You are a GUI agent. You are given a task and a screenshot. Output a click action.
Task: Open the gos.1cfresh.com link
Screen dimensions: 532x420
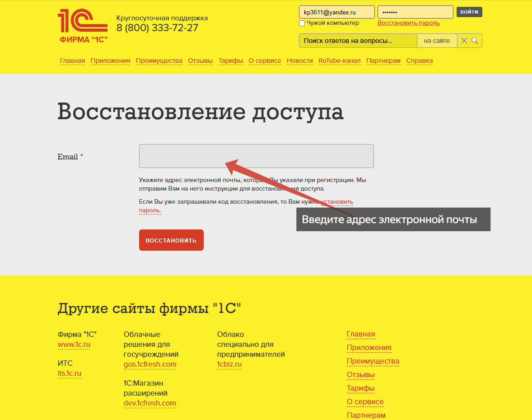pyautogui.click(x=150, y=364)
